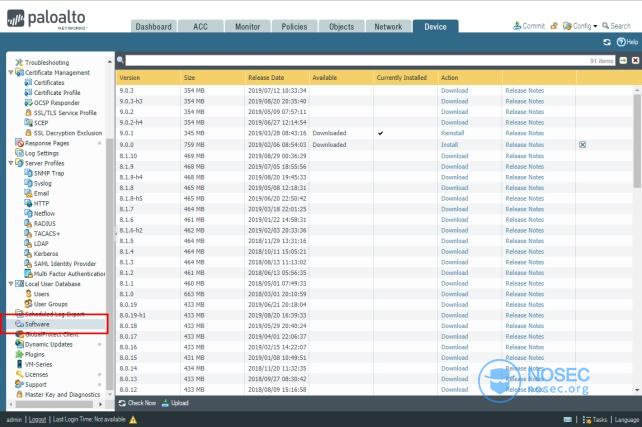Collapse the Server Profiles tree node
The height and width of the screenshot is (427, 642).
[11, 163]
